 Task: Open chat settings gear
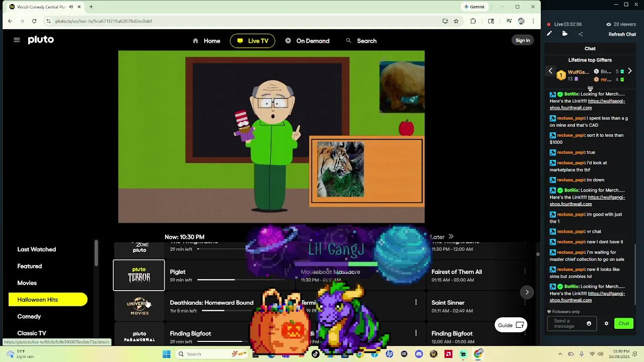click(606, 324)
